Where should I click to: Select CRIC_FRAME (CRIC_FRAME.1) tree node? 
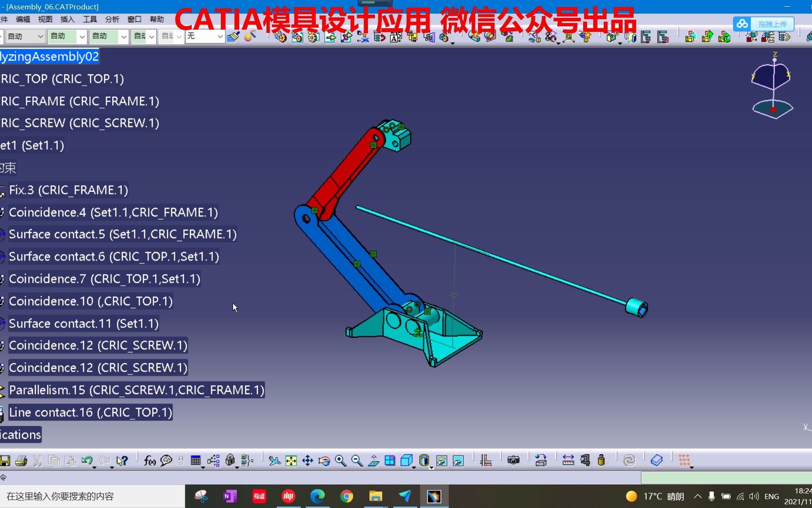click(80, 101)
